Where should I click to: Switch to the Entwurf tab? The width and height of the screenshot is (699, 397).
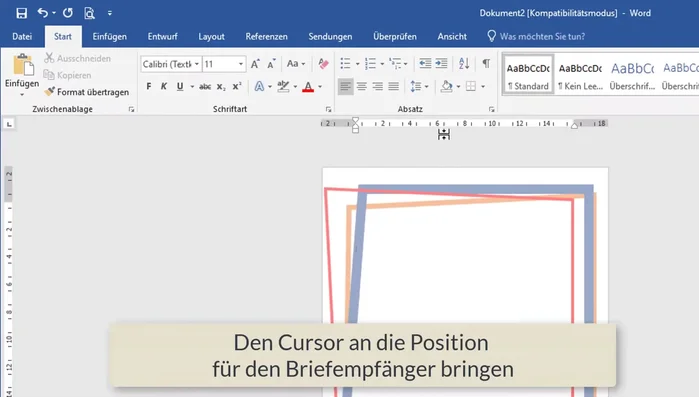pos(162,37)
